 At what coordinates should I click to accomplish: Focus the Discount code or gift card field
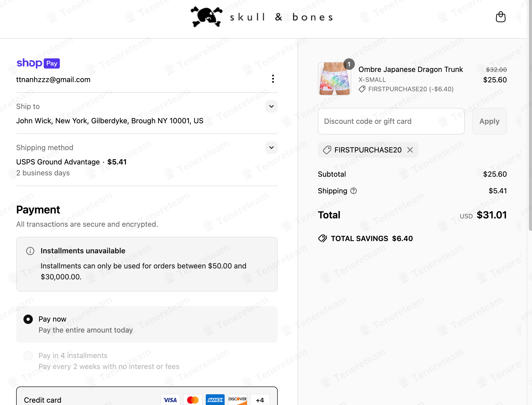(391, 121)
